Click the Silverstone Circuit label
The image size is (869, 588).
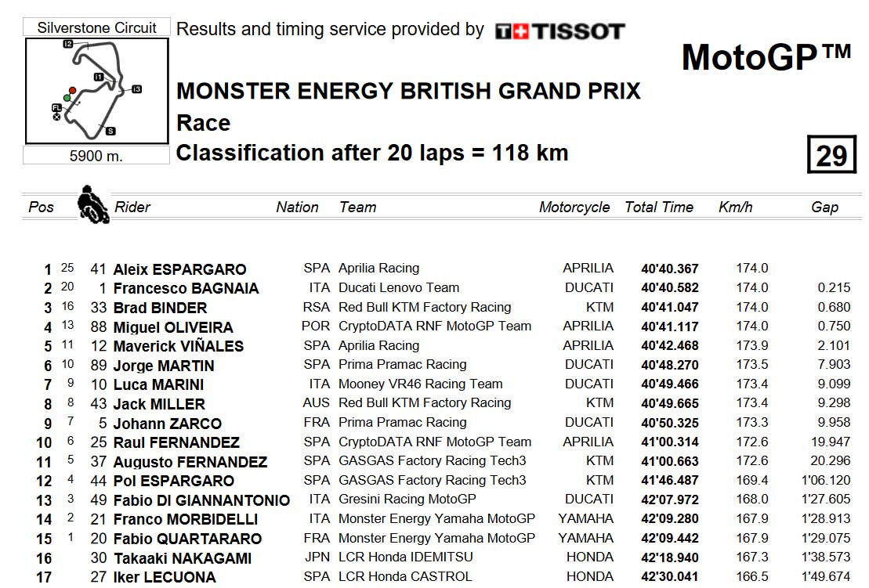coord(96,27)
